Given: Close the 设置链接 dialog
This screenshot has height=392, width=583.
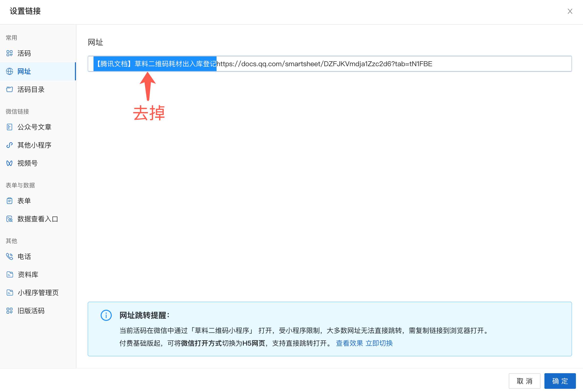Looking at the screenshot, I should pos(570,11).
